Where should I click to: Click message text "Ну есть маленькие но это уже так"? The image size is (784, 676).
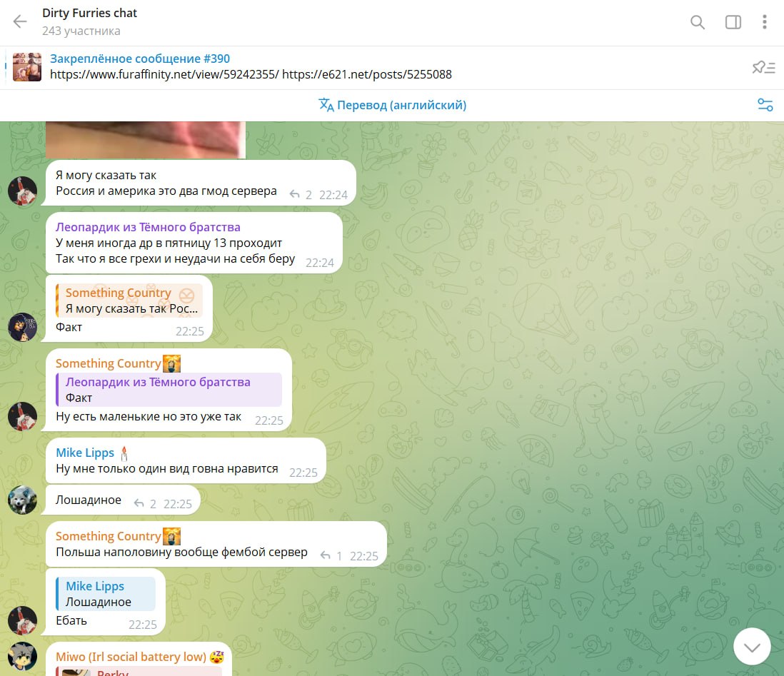149,416
